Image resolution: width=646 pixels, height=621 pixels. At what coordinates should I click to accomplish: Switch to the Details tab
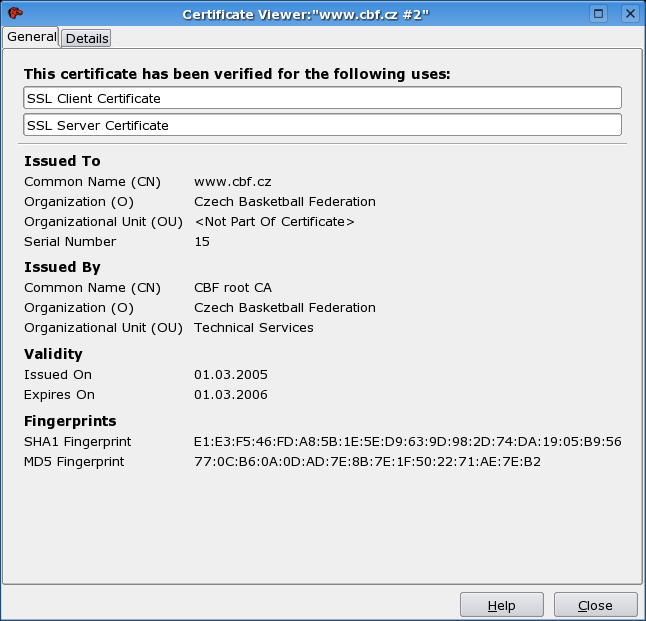86,38
